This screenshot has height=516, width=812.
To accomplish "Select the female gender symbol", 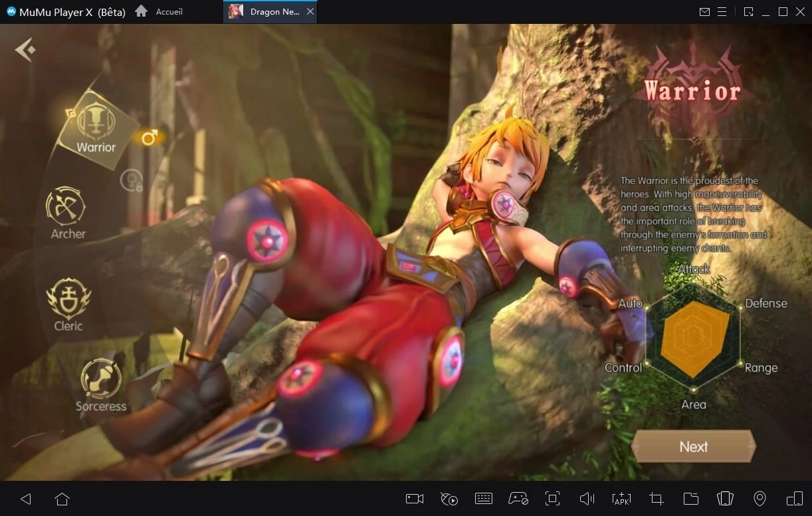I will pyautogui.click(x=130, y=180).
